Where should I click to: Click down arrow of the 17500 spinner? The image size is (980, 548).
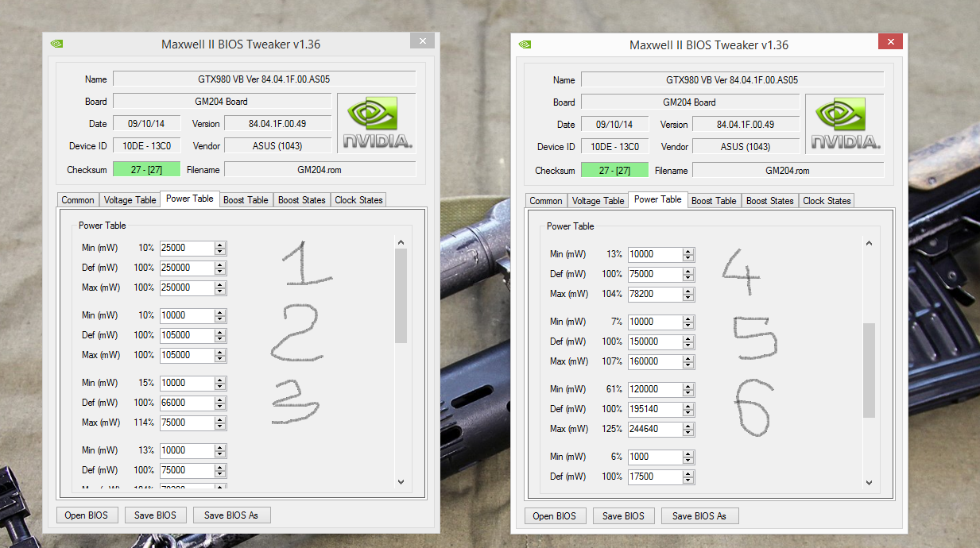pyautogui.click(x=688, y=480)
